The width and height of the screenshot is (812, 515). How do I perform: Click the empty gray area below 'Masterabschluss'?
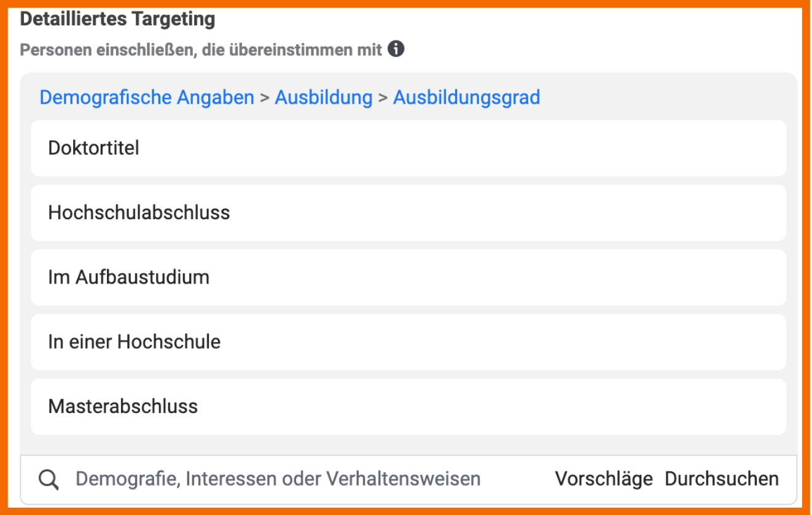[408, 445]
